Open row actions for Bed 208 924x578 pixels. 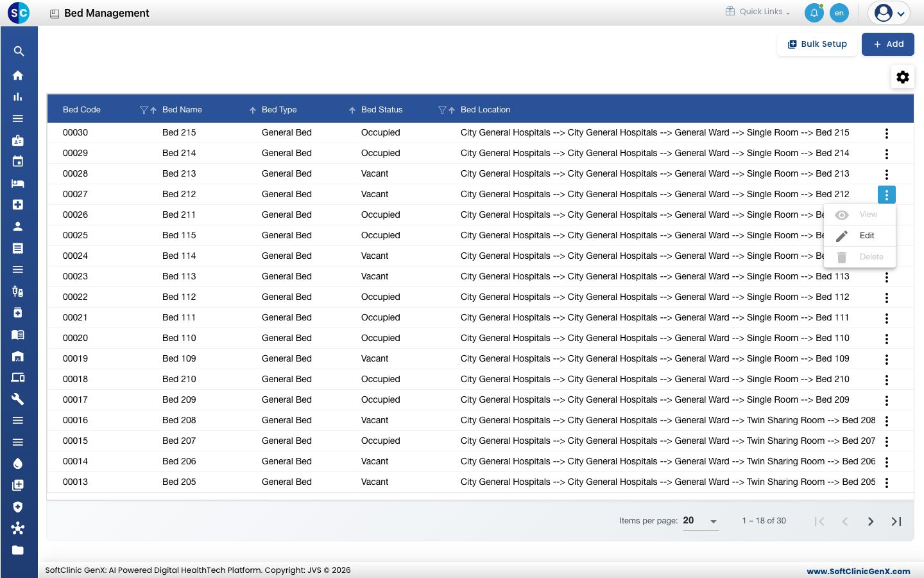[x=887, y=421]
